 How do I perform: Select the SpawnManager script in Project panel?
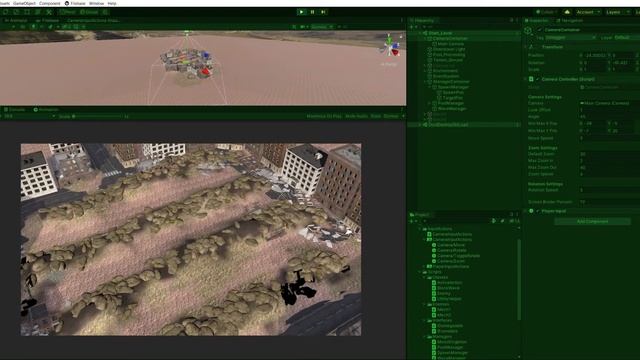click(x=450, y=353)
